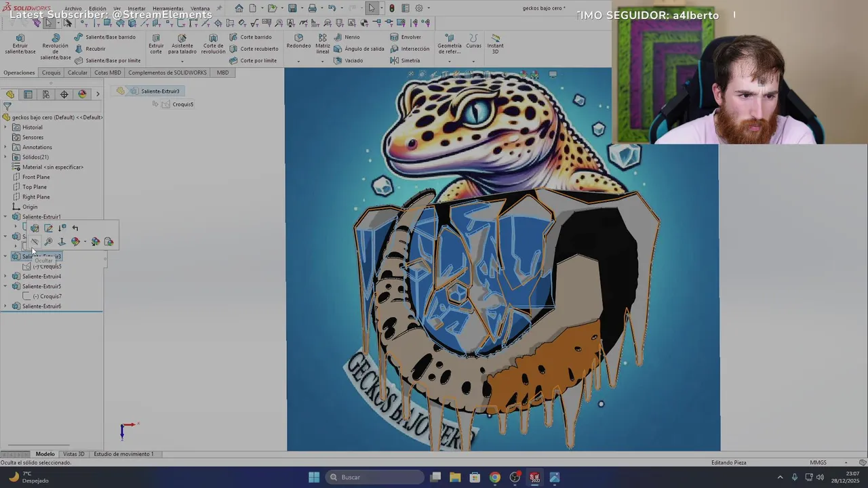Click the Intersección tool
The image size is (868, 488).
pos(410,49)
